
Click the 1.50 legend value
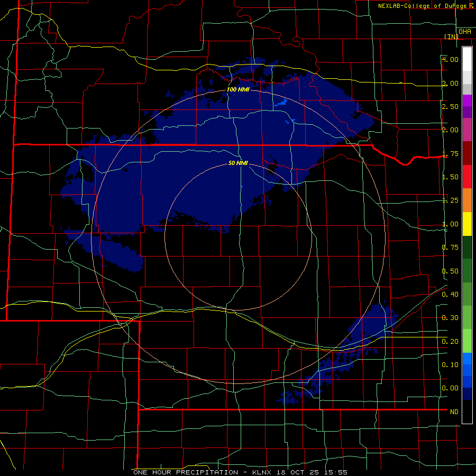[450, 177]
